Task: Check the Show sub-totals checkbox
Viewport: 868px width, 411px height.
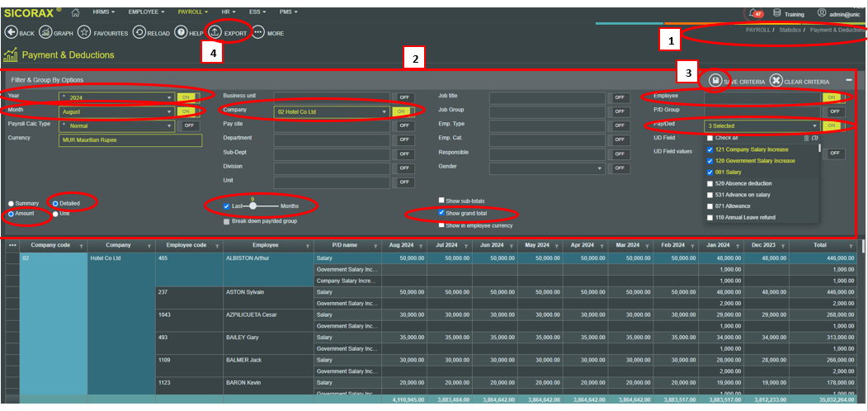Action: click(x=442, y=201)
